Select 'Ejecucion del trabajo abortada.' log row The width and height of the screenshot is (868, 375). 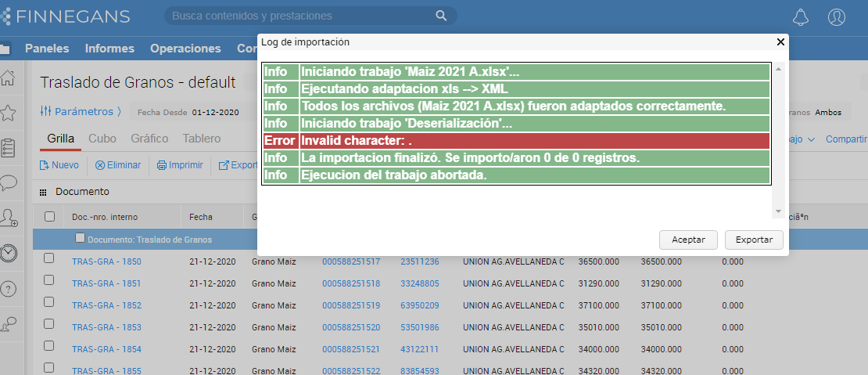(x=516, y=175)
